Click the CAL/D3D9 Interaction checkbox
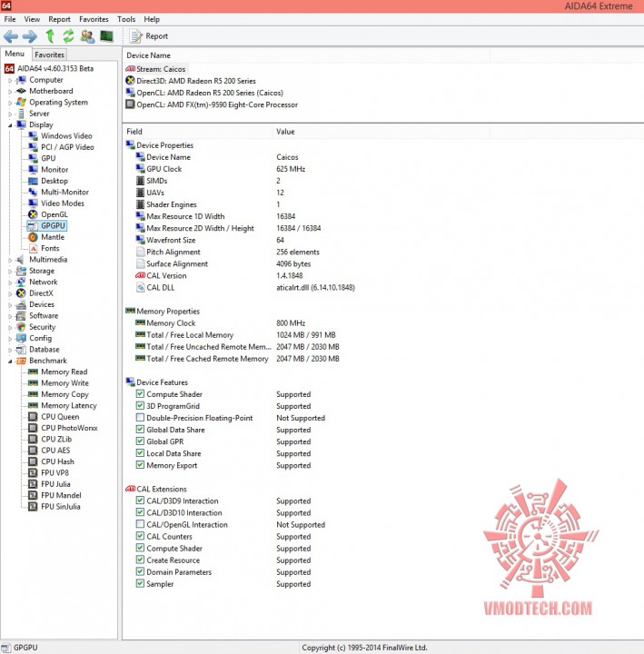The image size is (644, 654). 140,500
